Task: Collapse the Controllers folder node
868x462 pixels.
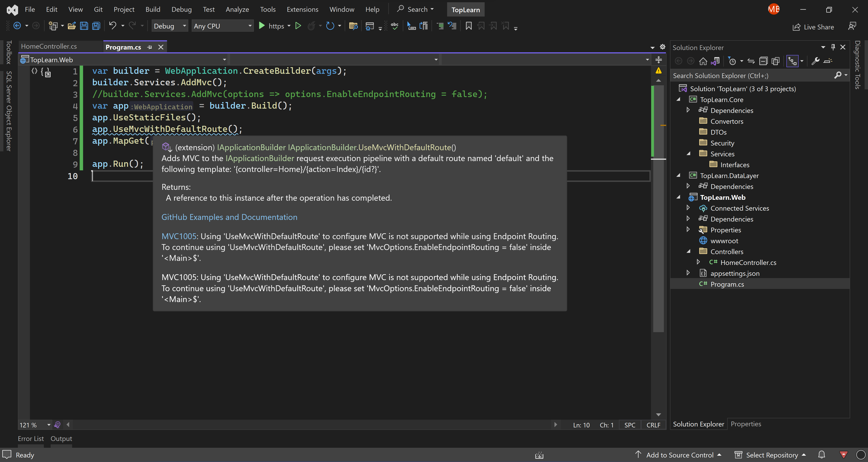Action: pyautogui.click(x=689, y=252)
